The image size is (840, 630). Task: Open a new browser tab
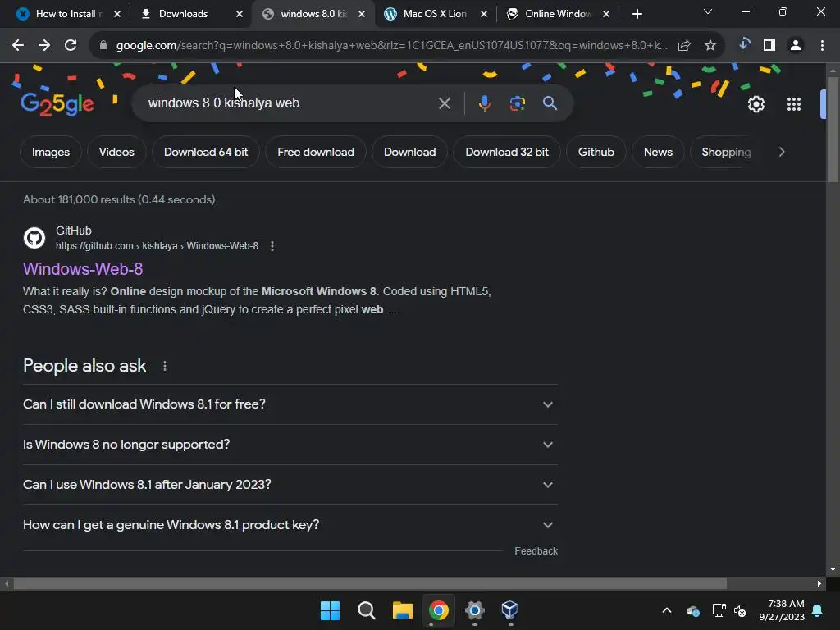click(637, 15)
